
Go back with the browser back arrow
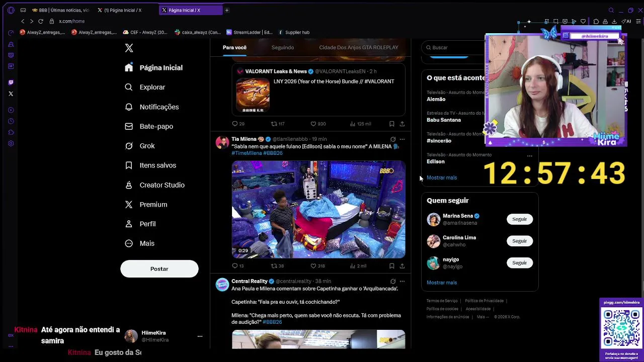[23, 21]
